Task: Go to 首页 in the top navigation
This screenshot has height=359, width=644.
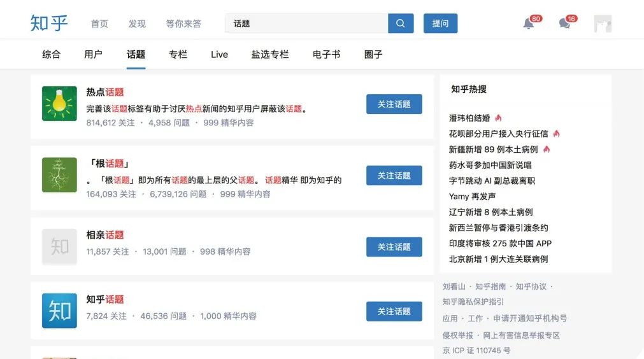Action: coord(99,24)
